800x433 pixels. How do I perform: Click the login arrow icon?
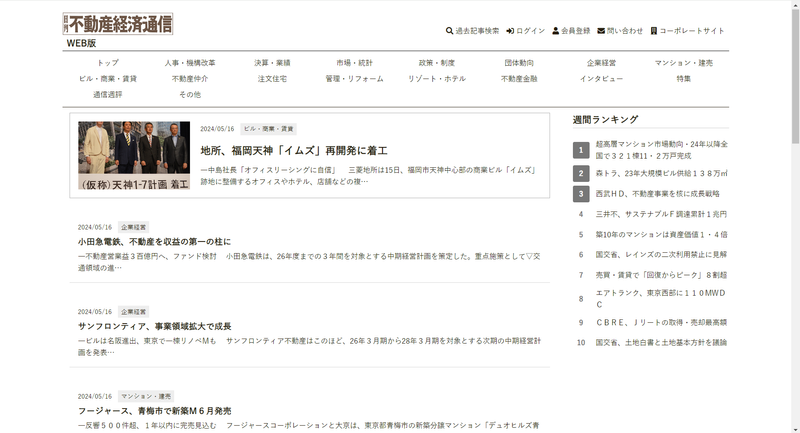(510, 31)
